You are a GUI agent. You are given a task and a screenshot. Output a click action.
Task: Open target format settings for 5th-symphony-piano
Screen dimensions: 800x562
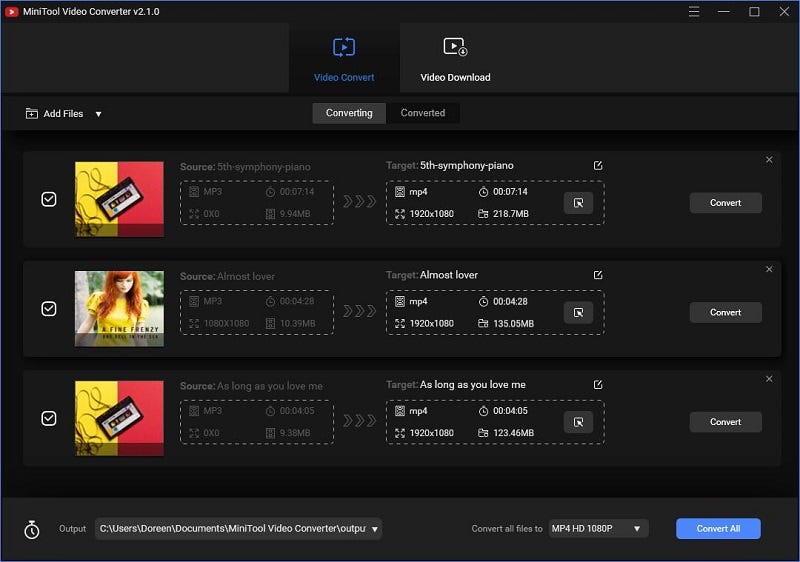[578, 202]
